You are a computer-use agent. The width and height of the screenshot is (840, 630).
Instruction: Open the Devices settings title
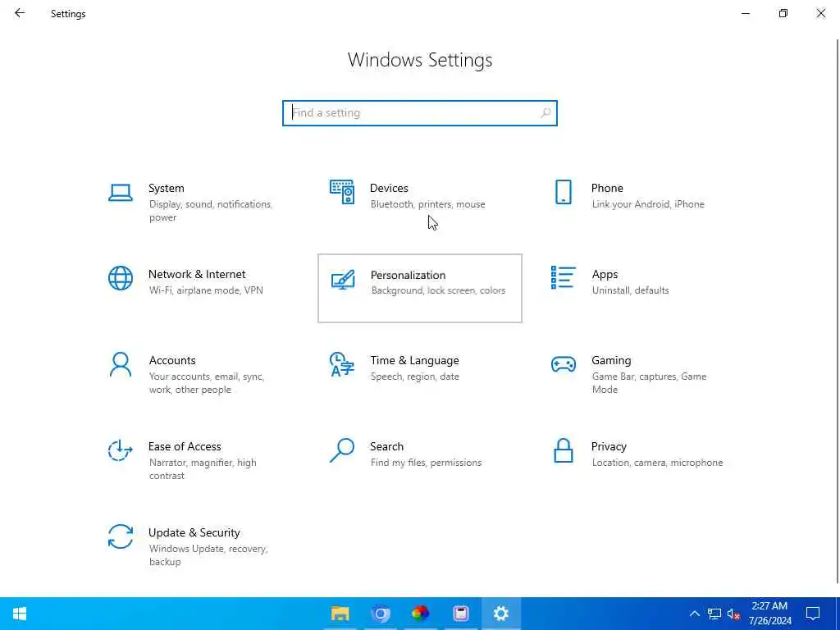click(x=389, y=188)
